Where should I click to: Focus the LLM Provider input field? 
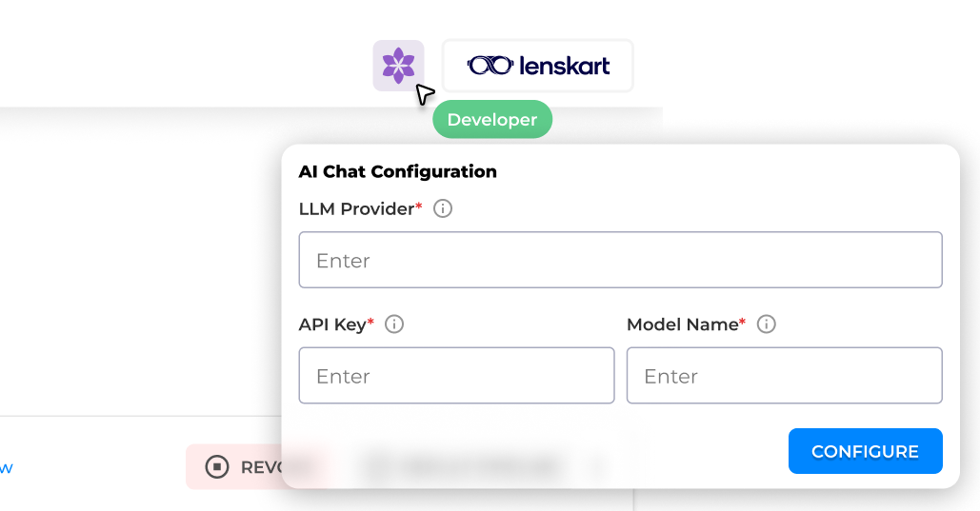tap(620, 260)
